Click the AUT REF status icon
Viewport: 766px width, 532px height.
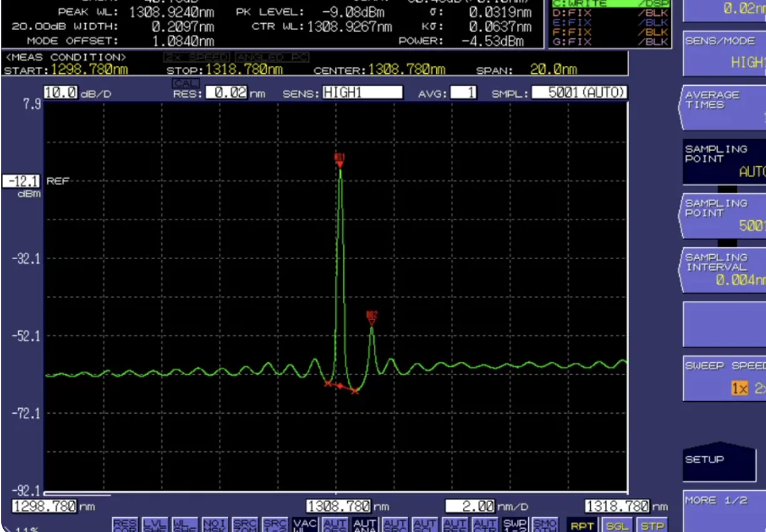[455, 524]
